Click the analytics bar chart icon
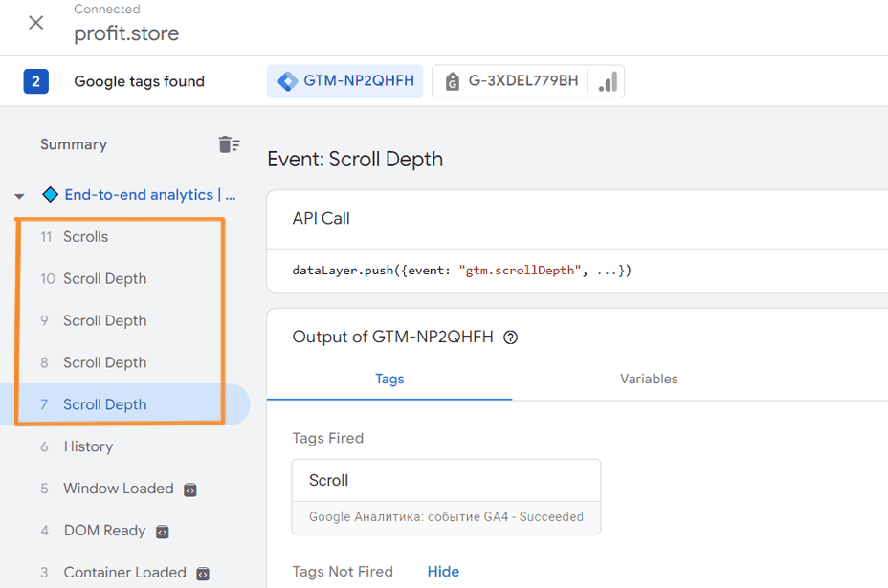Screen dimensions: 888x588 click(609, 81)
